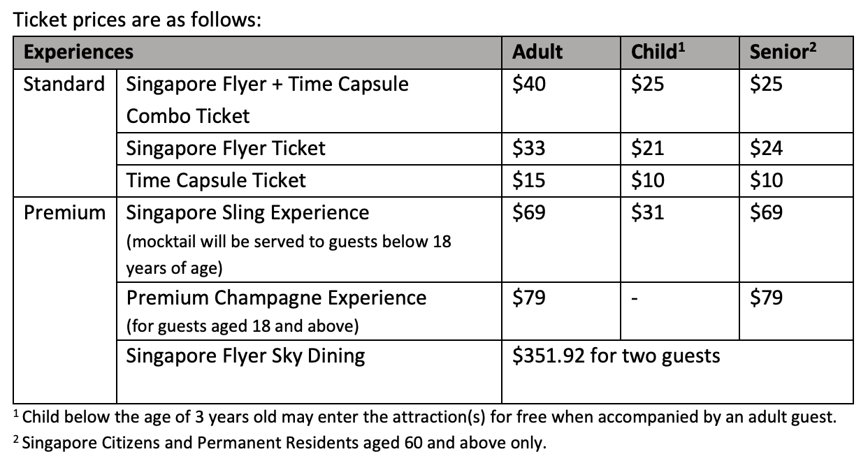Select the "Premium Champagne Experience" label
Screen dimensions: 868x461
276,298
